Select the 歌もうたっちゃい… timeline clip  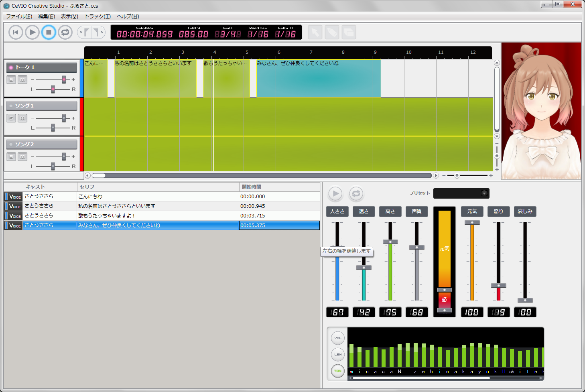(226, 78)
